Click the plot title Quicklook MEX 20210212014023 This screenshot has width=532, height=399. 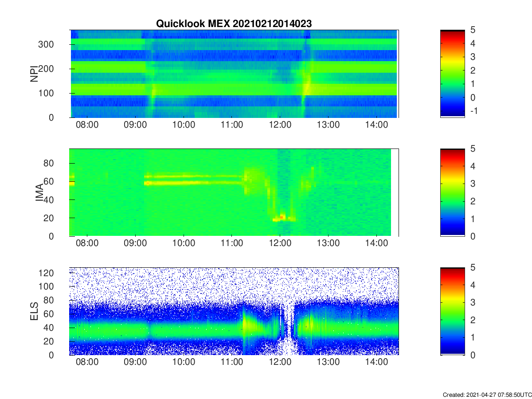pos(234,24)
